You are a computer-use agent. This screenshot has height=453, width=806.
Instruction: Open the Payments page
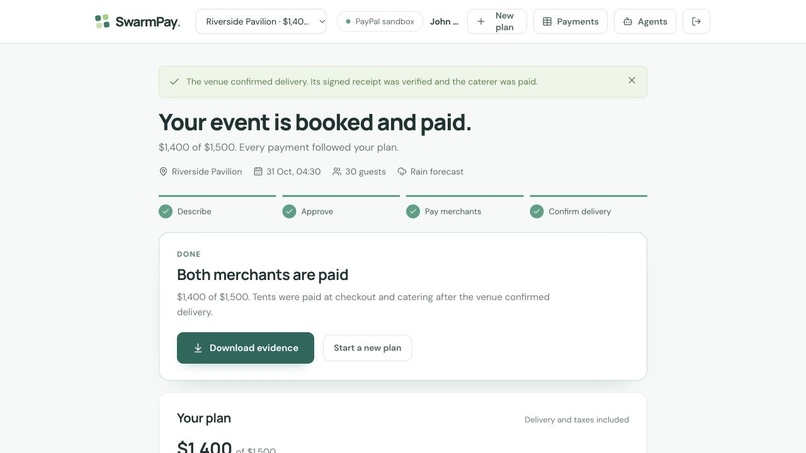click(570, 22)
